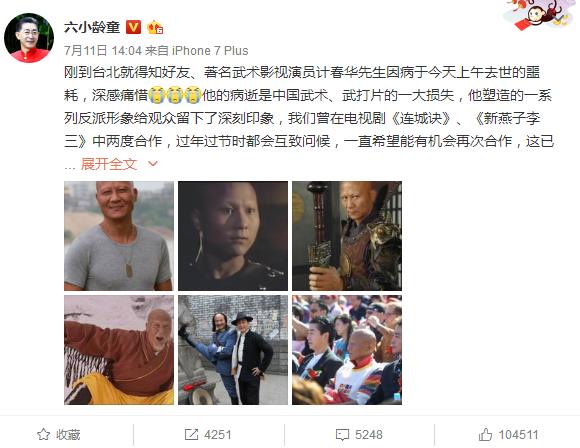Click the star favorite icon

tap(43, 434)
